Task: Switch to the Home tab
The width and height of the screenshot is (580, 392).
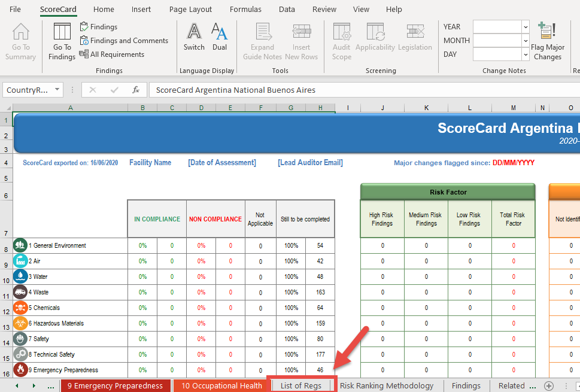Action: (104, 9)
